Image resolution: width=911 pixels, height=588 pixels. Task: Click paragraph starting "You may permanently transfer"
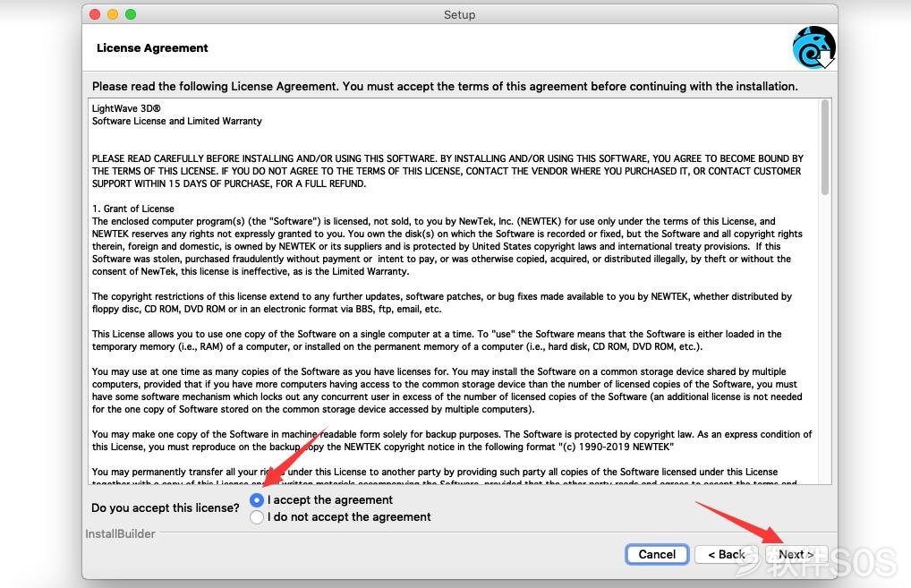click(x=445, y=477)
